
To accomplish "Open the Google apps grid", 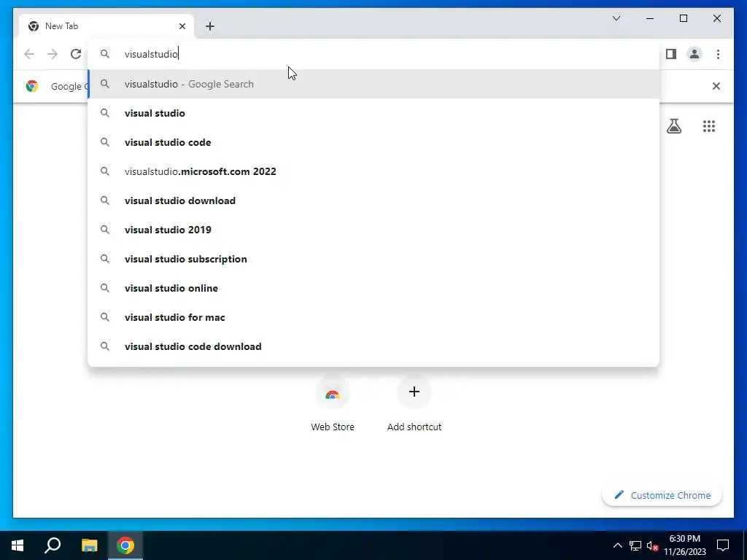I will [x=709, y=126].
